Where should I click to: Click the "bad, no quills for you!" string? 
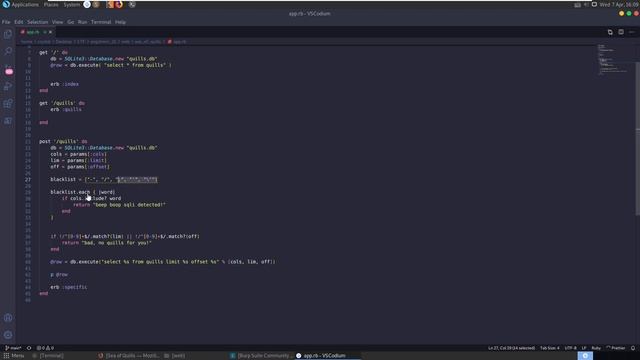(x=116, y=242)
